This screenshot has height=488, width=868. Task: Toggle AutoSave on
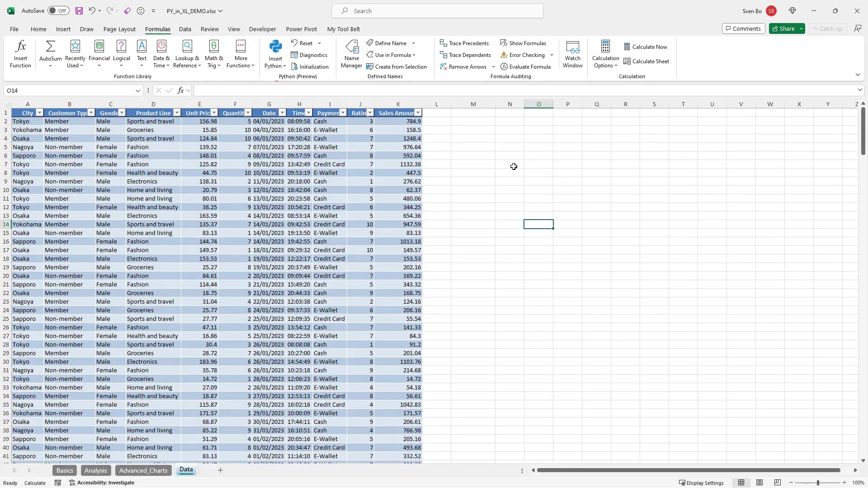pos(58,10)
